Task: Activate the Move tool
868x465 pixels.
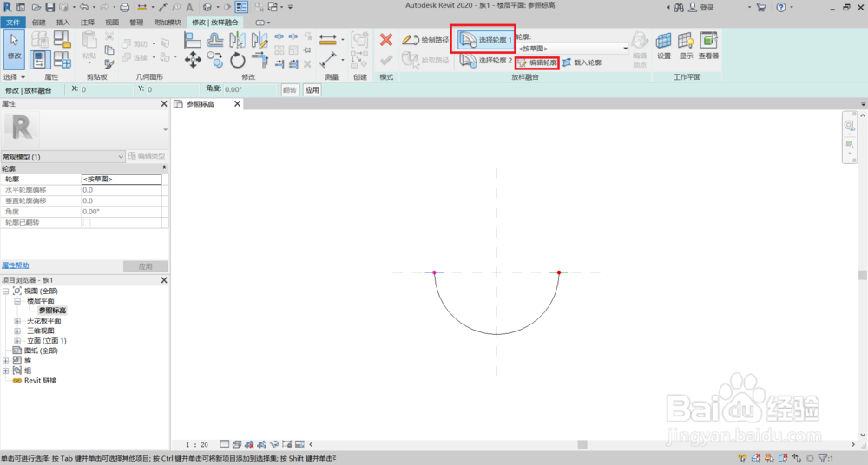Action: pyautogui.click(x=193, y=59)
